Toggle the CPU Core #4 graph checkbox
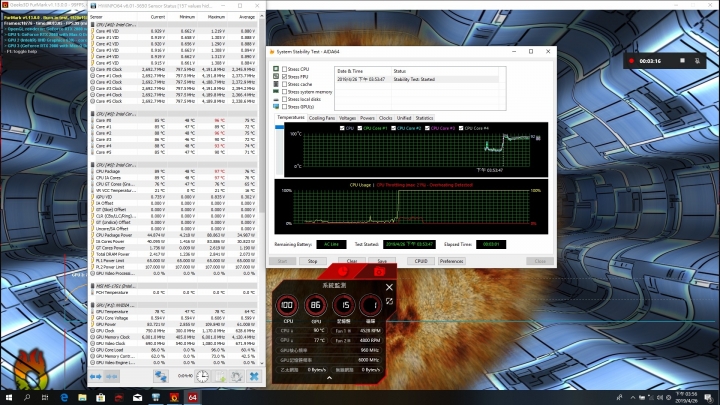720x405 pixels. (x=461, y=128)
